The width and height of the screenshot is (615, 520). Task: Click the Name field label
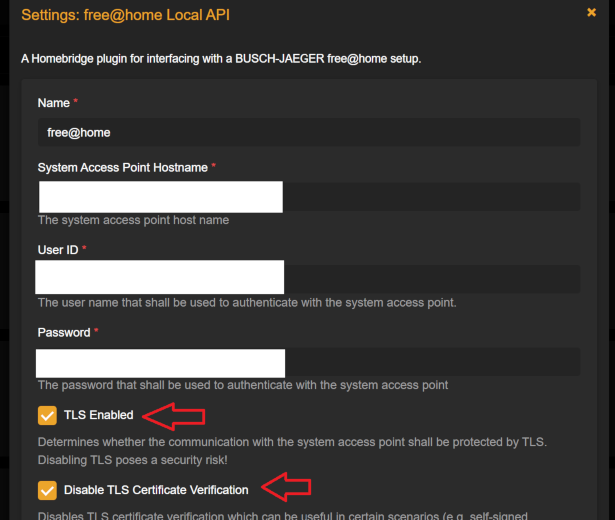point(54,103)
